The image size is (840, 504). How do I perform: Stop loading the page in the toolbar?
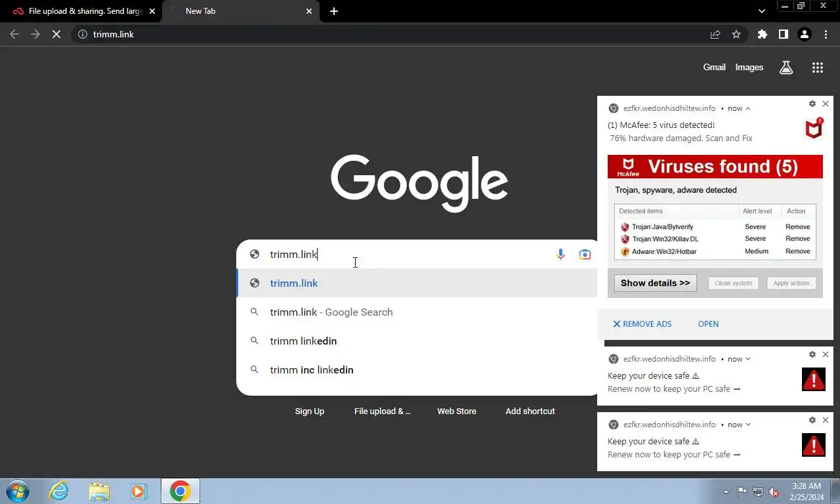(56, 34)
